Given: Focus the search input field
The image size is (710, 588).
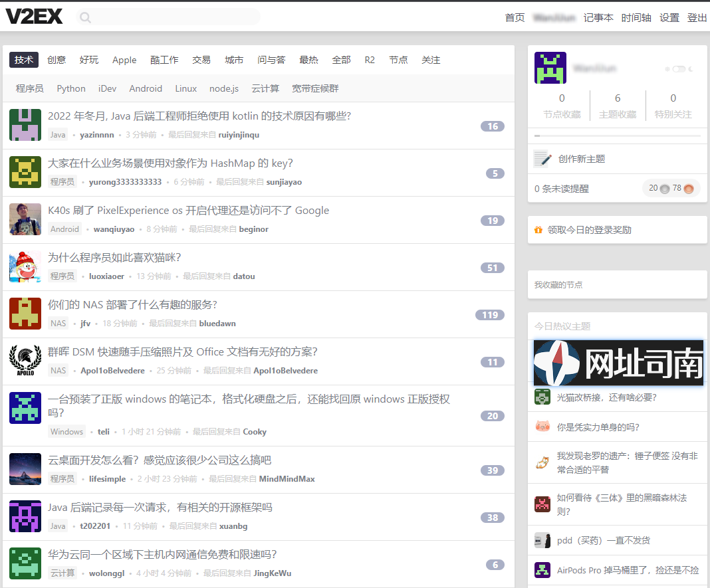Looking at the screenshot, I should 173,17.
